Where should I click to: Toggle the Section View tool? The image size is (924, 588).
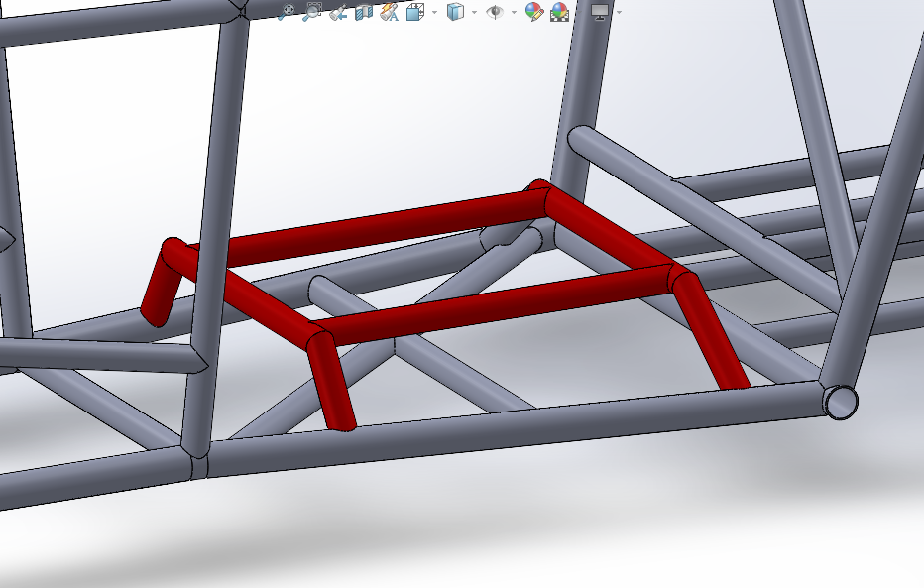coord(363,12)
